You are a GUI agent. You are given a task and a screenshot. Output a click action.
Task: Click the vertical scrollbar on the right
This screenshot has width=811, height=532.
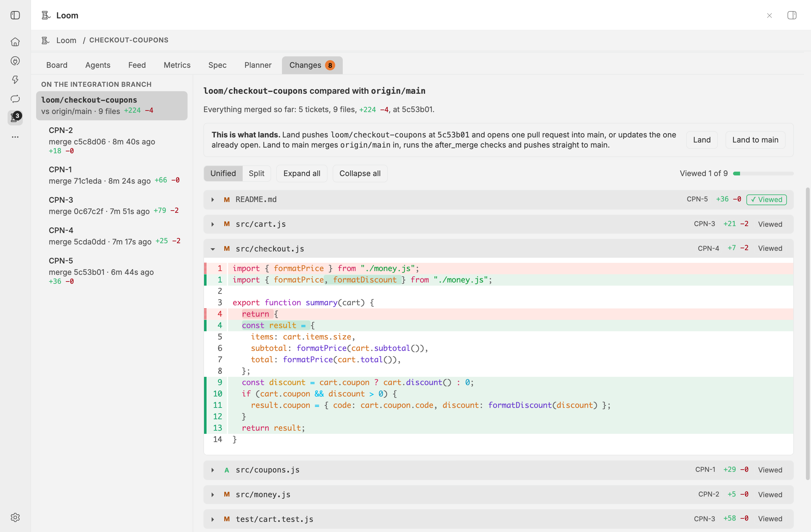point(807,334)
